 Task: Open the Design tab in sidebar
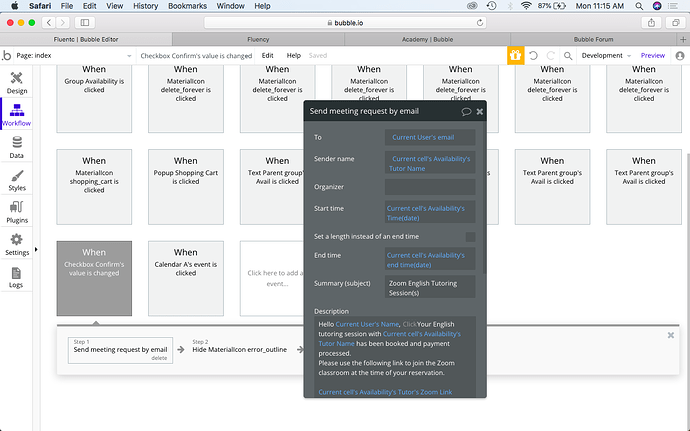(16, 83)
